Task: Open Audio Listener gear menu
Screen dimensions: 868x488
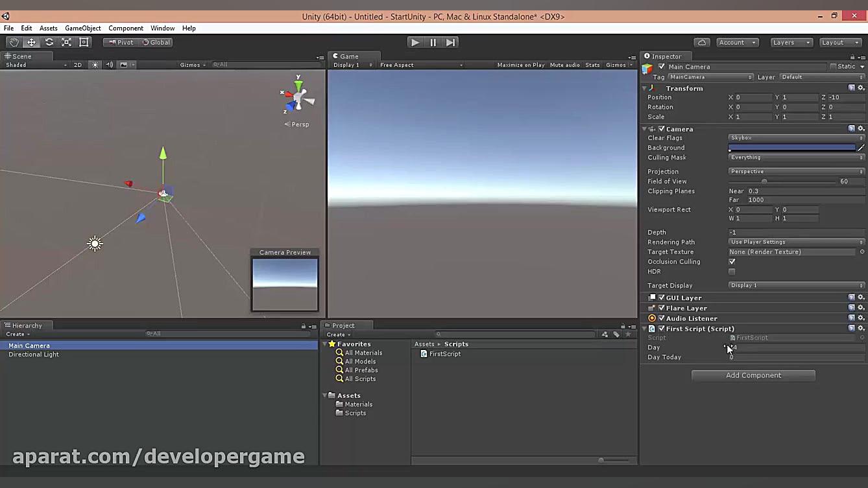Action: pos(861,318)
